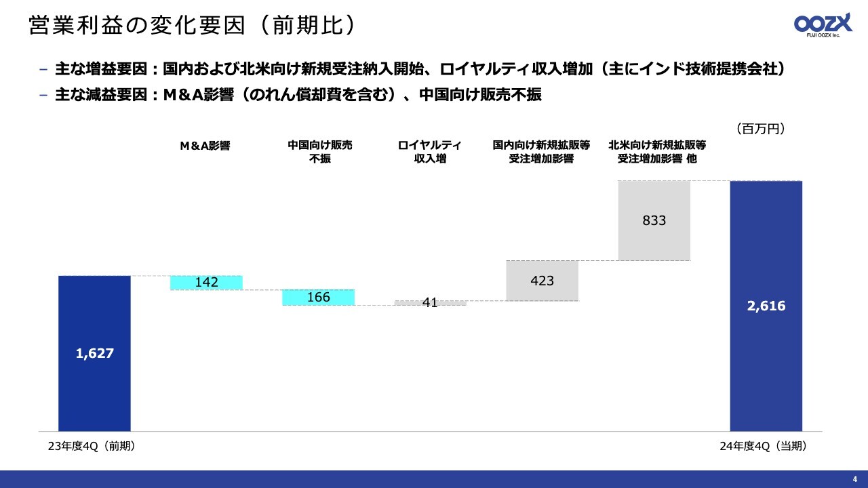Image resolution: width=868 pixels, height=488 pixels.
Task: Select the 中国向け販売不振 column header
Action: pos(320,152)
